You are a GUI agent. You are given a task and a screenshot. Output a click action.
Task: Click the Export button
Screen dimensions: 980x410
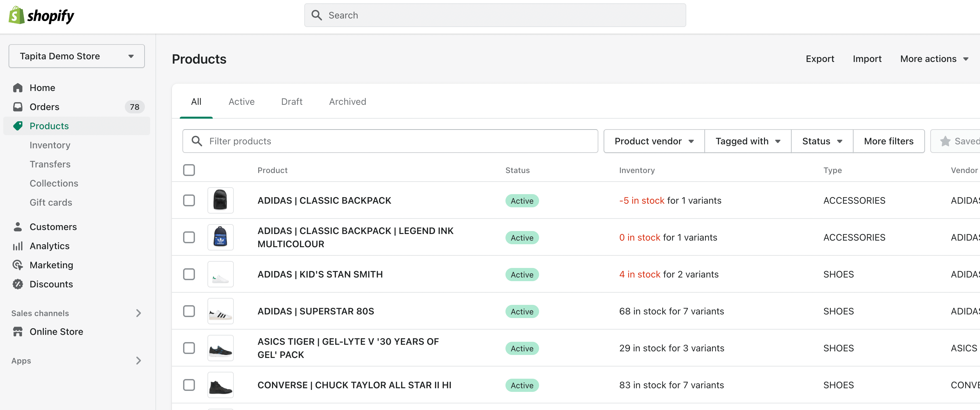819,59
